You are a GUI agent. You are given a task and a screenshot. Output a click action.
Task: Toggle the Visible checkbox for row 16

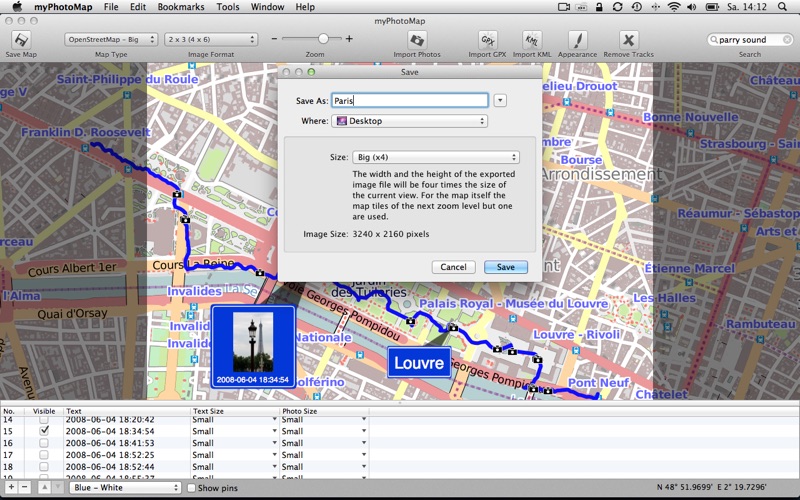[x=44, y=443]
